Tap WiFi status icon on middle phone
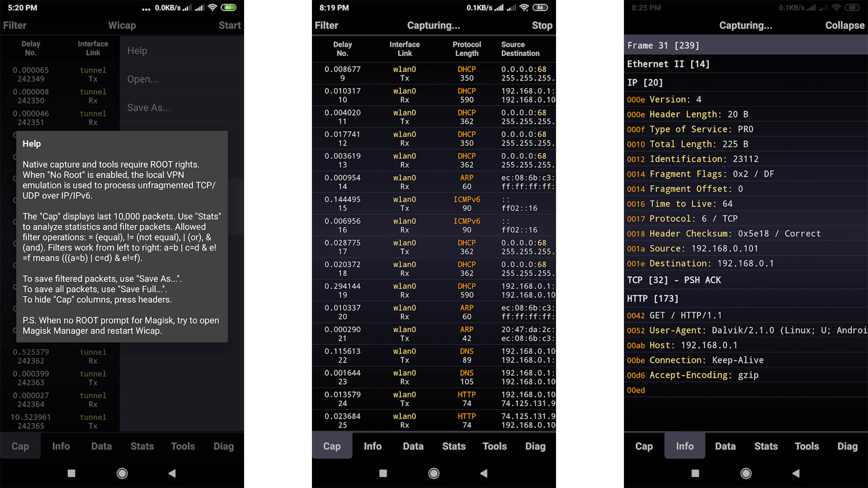Viewport: 868px width, 488px height. click(524, 8)
